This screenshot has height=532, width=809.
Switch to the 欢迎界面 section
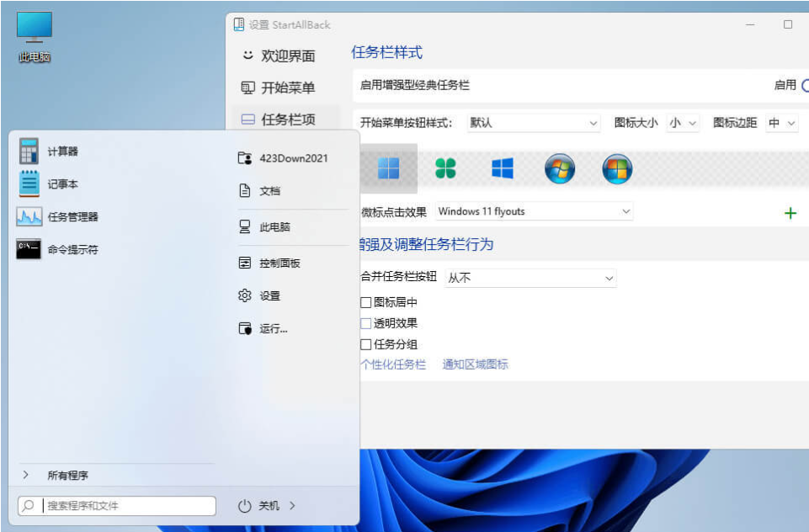286,56
